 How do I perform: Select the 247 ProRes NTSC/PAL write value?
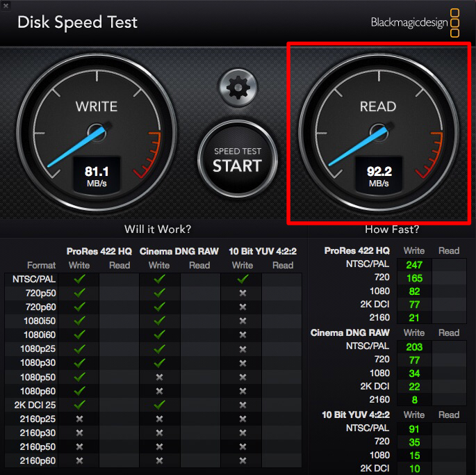(x=414, y=265)
